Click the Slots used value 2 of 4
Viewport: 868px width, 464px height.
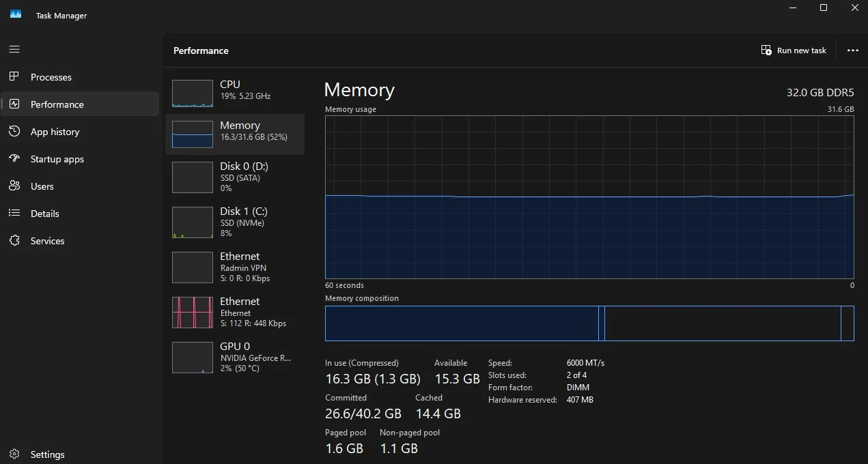point(576,375)
